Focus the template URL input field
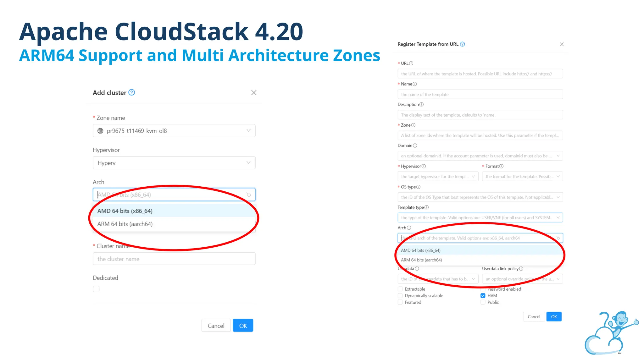 coord(480,74)
